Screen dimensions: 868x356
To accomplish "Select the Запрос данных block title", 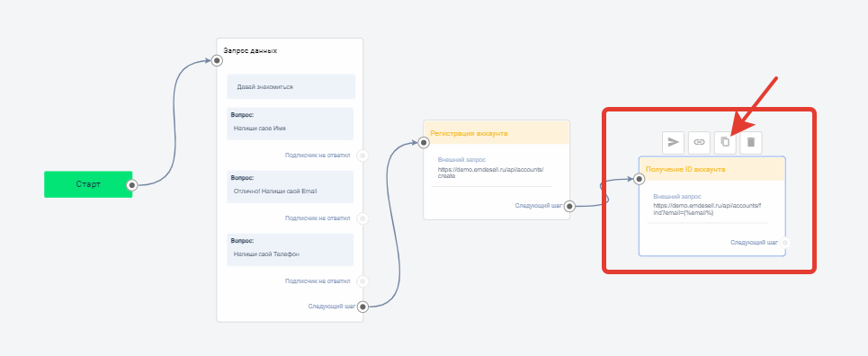I will (x=250, y=50).
